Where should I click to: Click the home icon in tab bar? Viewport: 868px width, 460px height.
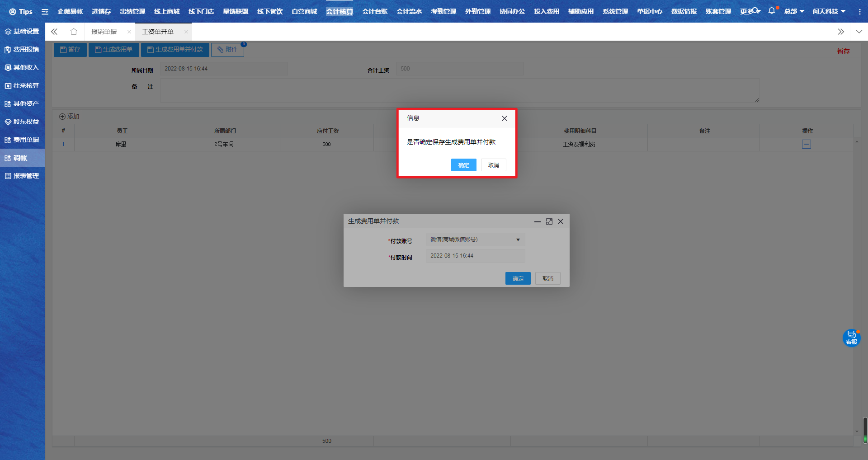click(74, 32)
